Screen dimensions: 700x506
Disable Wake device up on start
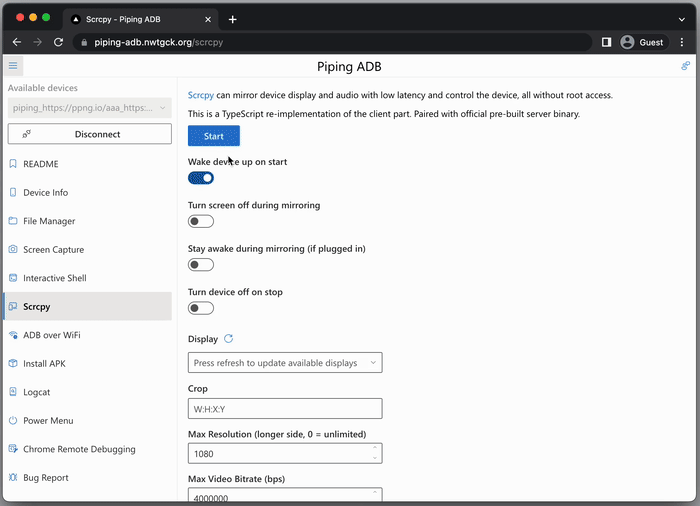click(201, 178)
